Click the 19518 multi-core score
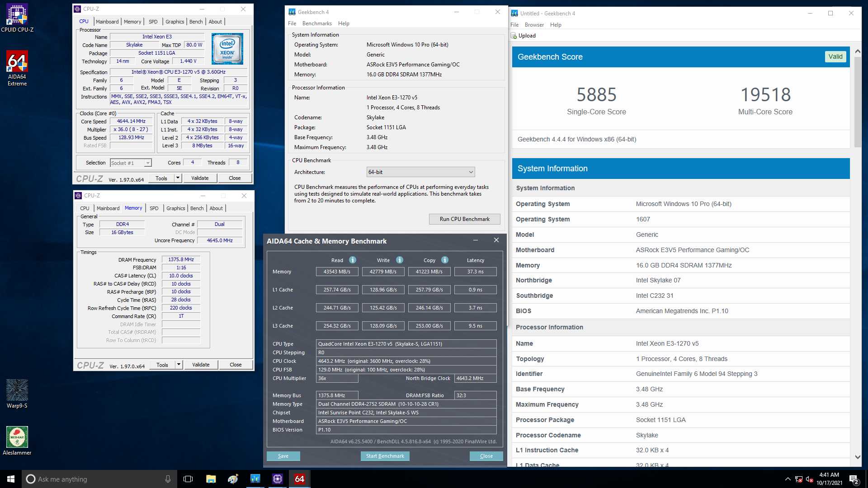Viewport: 868px width, 488px height. point(765,94)
